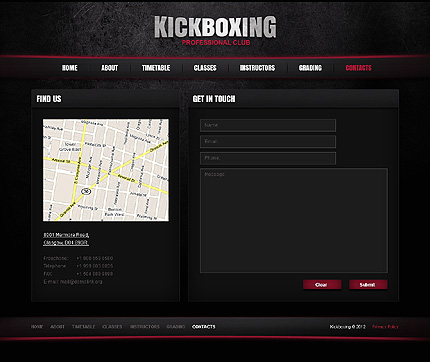430x362 pixels.
Task: Click the street map thumbnail
Action: pos(106,170)
